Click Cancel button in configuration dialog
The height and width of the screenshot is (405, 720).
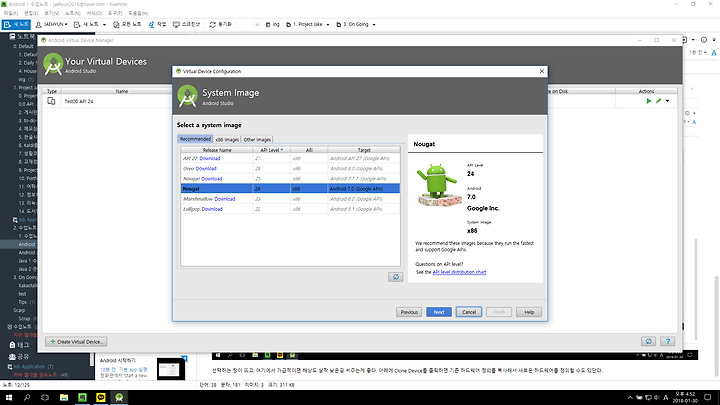tap(469, 312)
